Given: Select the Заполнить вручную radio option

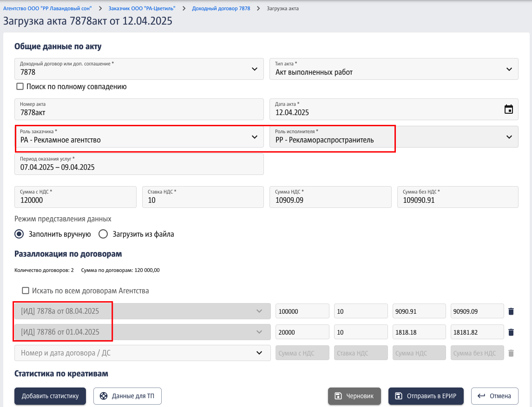Looking at the screenshot, I should pyautogui.click(x=19, y=234).
